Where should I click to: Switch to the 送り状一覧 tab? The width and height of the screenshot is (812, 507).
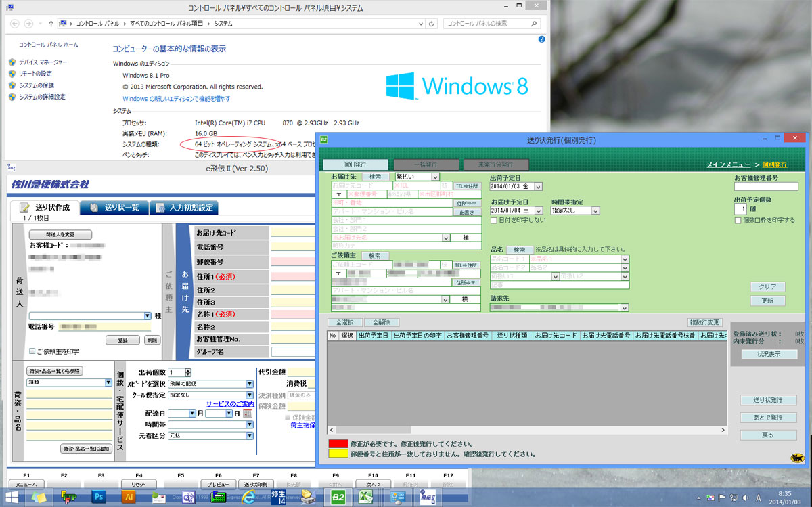point(113,208)
